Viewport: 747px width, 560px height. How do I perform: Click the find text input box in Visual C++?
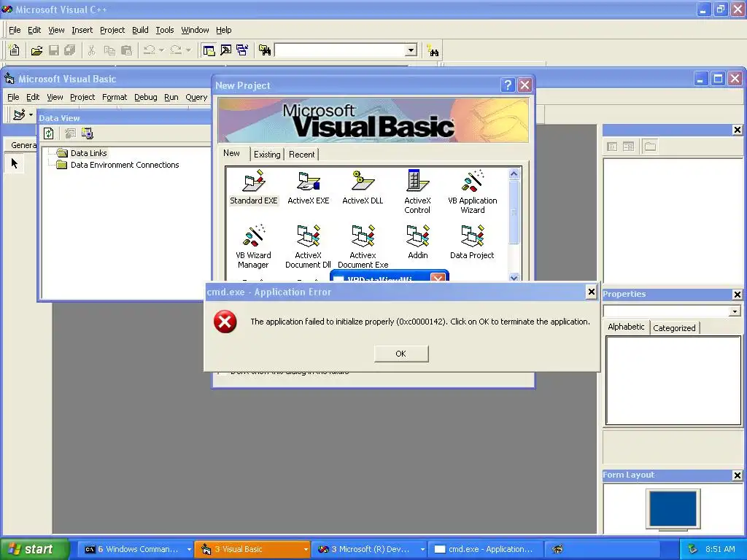[340, 50]
